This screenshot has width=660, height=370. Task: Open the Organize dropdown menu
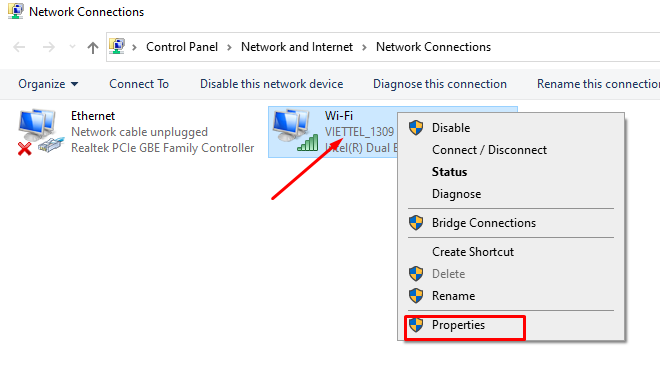(x=48, y=84)
